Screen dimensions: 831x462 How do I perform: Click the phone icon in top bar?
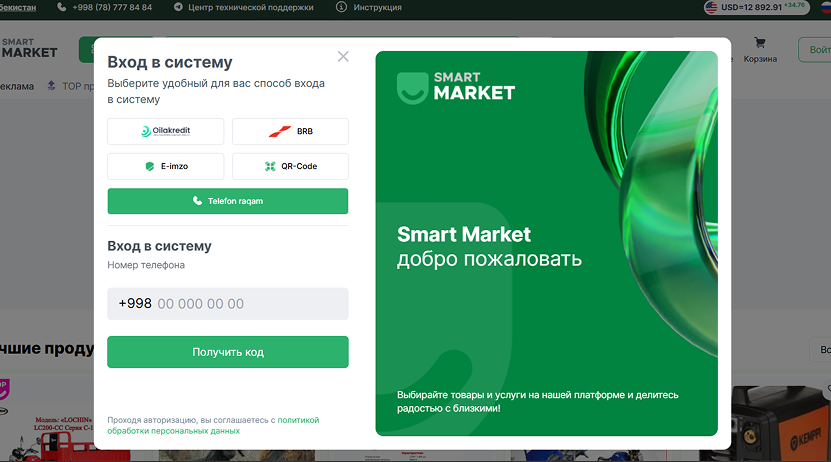coord(61,7)
